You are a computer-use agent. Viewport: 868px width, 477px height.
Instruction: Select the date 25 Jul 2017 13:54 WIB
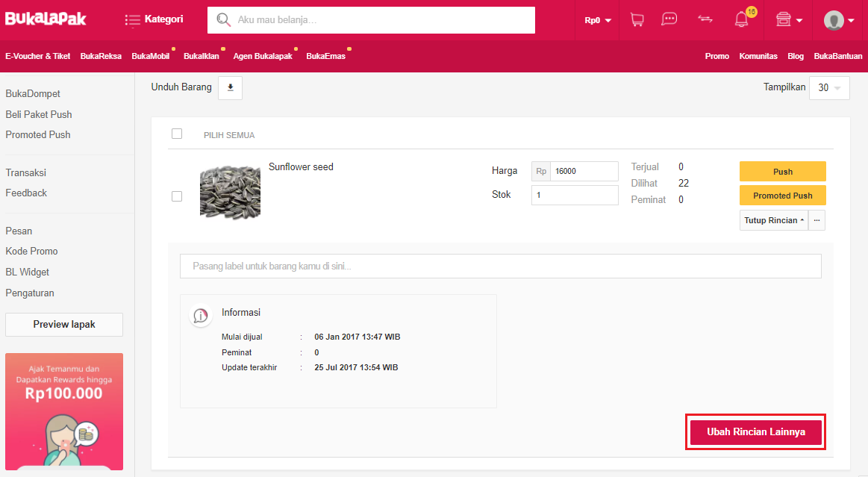click(356, 367)
